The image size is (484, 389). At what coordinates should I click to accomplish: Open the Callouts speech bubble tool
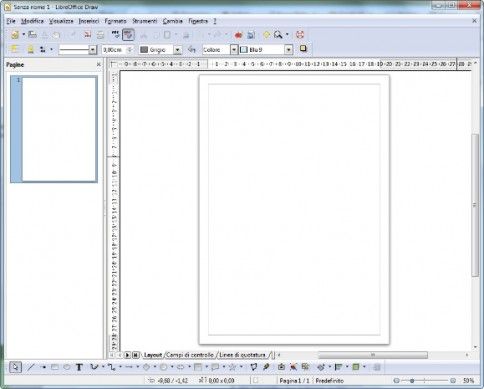click(x=215, y=367)
